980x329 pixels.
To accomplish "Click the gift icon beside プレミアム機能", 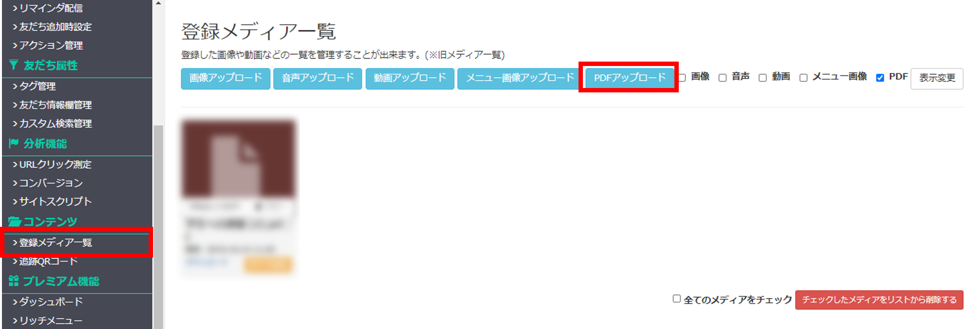I will (x=14, y=281).
